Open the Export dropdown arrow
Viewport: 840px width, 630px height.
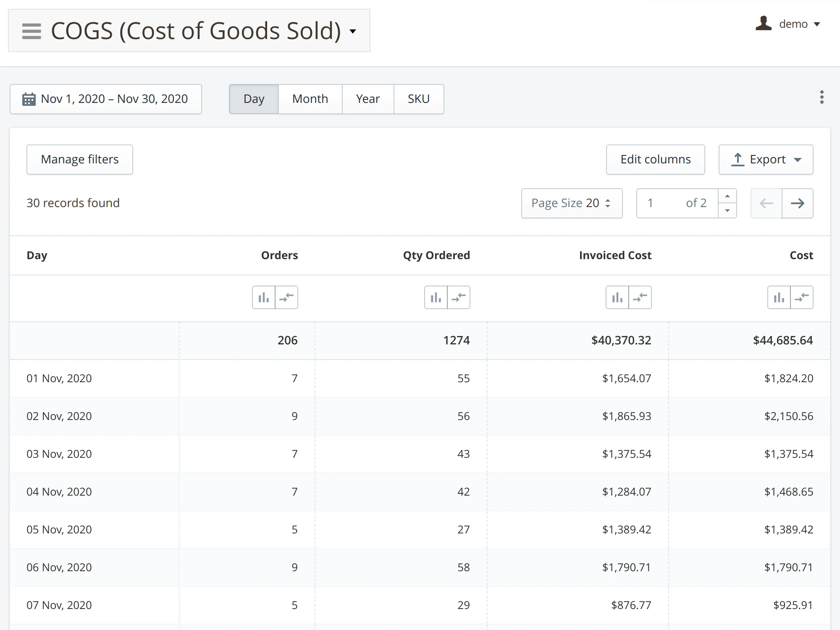(798, 160)
